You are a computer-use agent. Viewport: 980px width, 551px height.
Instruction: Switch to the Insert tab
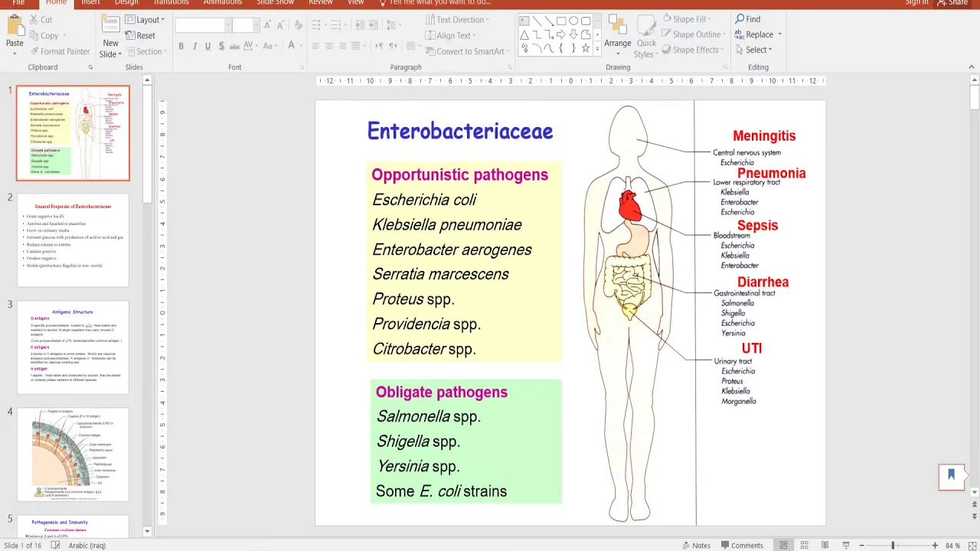tap(90, 2)
